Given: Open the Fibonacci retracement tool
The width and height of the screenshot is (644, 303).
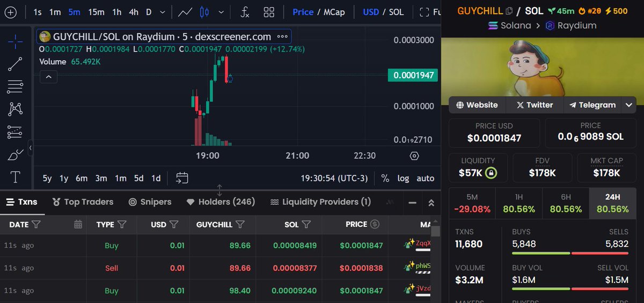Looking at the screenshot, I should (x=15, y=86).
